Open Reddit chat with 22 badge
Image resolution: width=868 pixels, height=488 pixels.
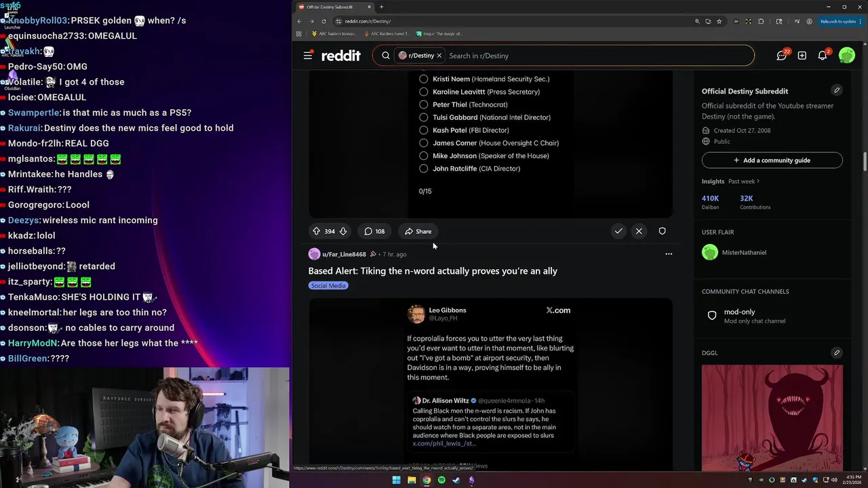(783, 56)
